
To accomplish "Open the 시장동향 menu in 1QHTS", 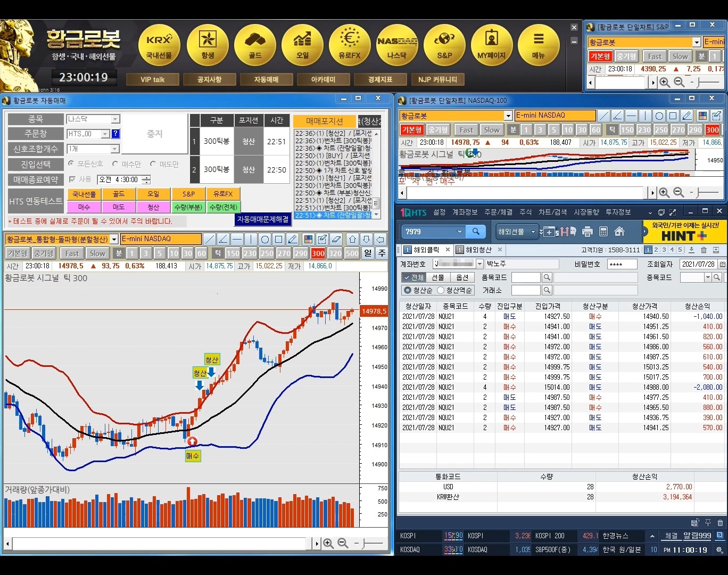I will click(586, 212).
